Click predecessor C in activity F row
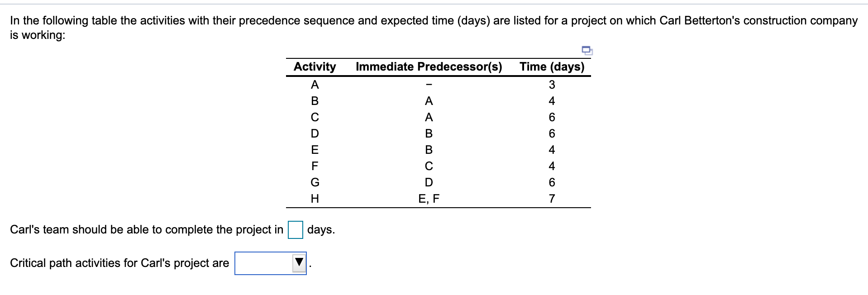Screen dimensions: 868x295 [x=429, y=166]
